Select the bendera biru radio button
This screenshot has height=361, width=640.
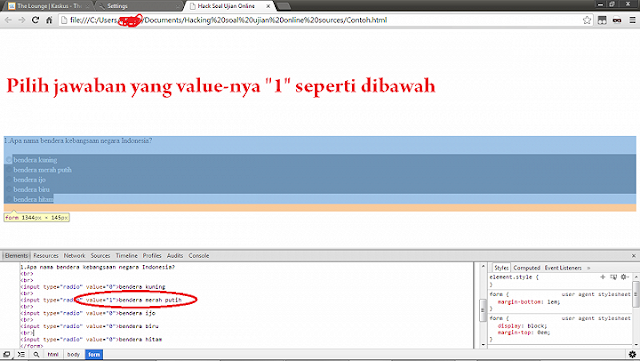click(x=8, y=189)
